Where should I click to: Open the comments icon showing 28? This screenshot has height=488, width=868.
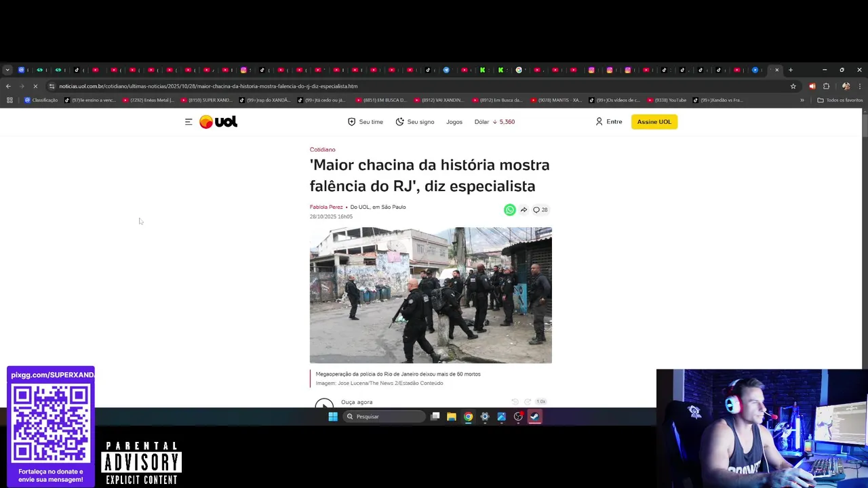click(540, 210)
